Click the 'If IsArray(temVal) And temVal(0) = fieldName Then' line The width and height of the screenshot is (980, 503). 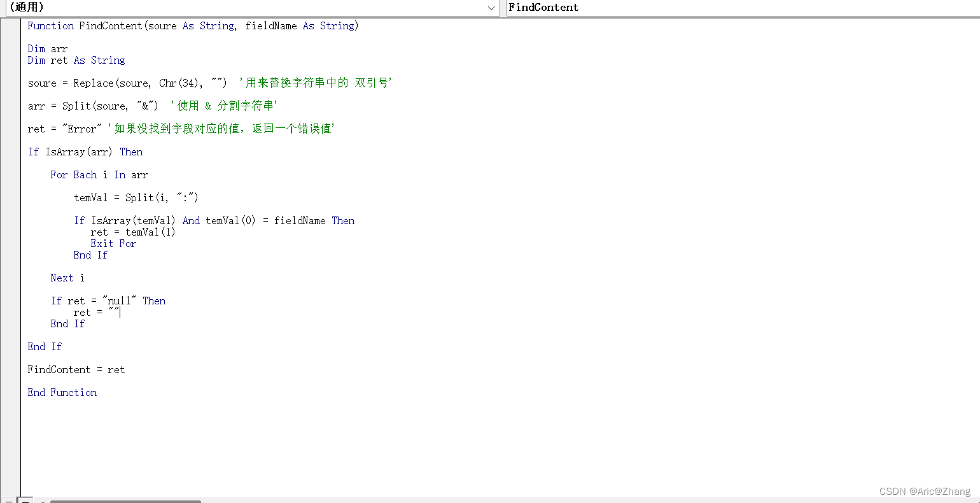click(x=214, y=220)
